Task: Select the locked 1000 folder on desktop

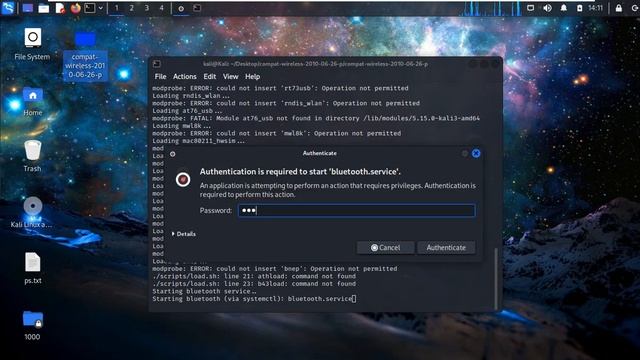Action: click(x=32, y=325)
